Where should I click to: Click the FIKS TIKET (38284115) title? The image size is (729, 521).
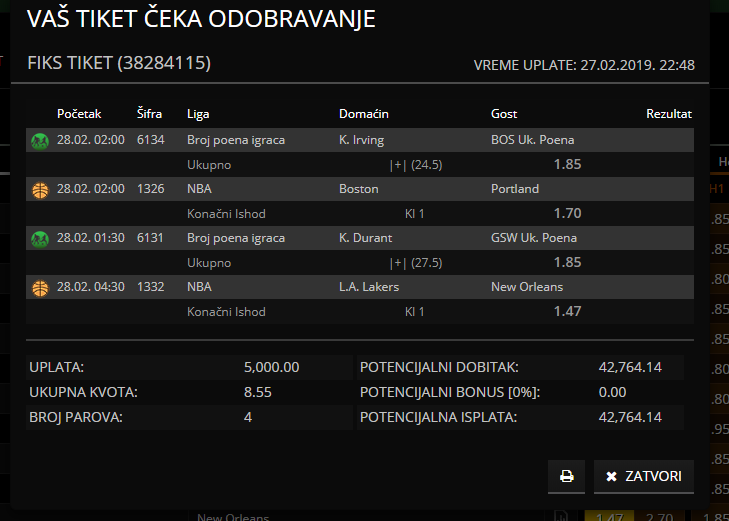click(119, 63)
